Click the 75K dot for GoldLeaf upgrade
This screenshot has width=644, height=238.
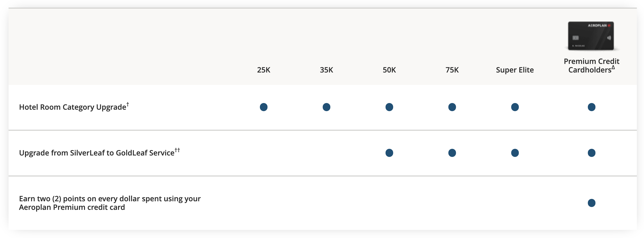point(452,153)
